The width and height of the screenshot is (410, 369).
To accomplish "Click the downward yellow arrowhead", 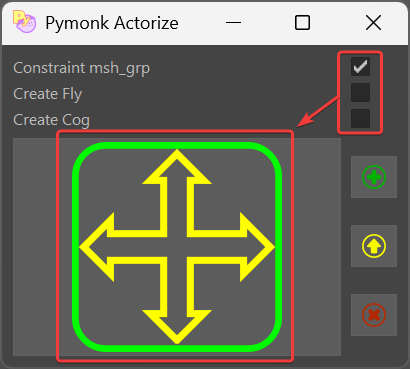I will [177, 327].
